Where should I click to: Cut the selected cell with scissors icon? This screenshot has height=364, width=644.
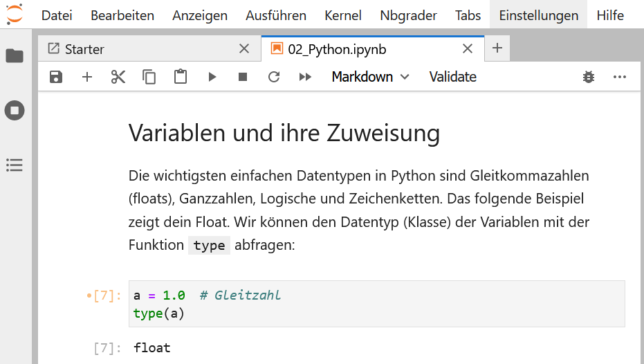pos(118,77)
